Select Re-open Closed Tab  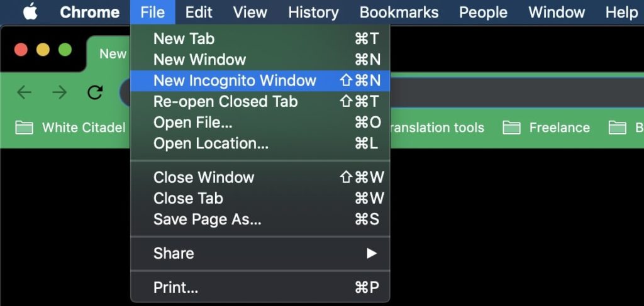click(260, 102)
